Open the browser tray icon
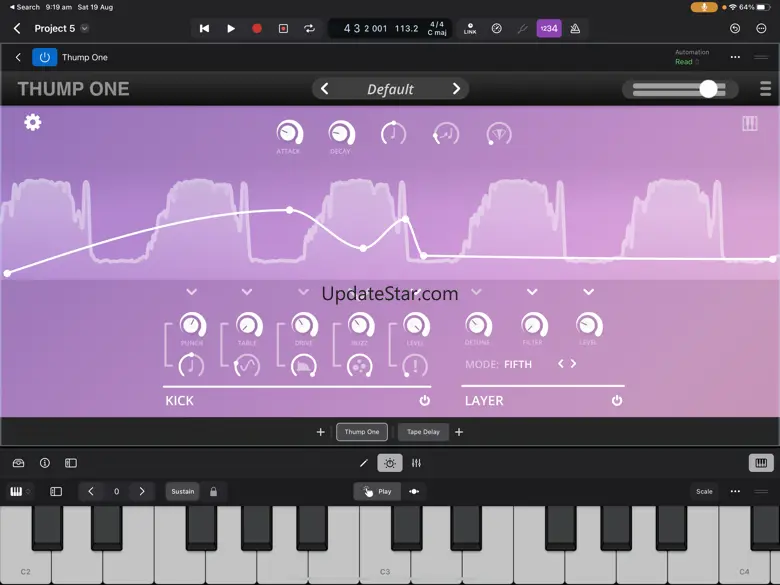The width and height of the screenshot is (780, 585). [x=18, y=463]
